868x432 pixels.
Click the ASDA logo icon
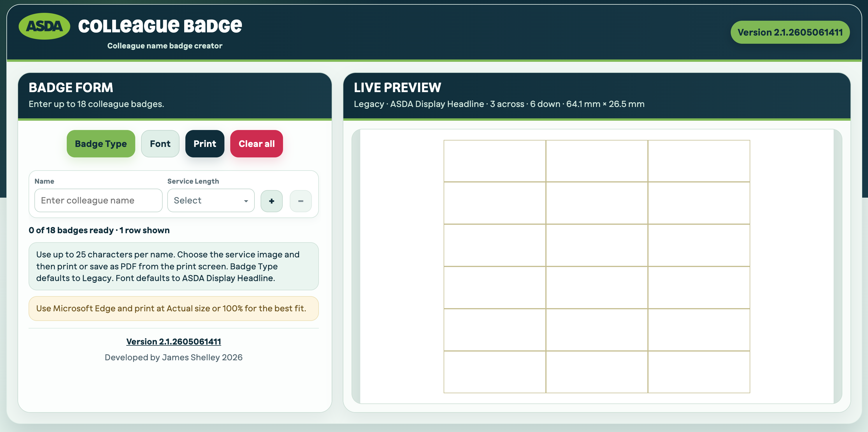(x=44, y=26)
